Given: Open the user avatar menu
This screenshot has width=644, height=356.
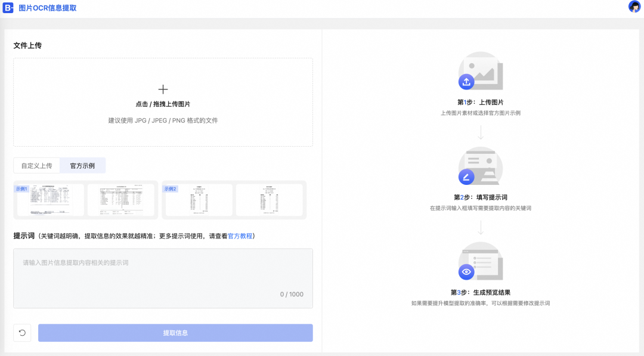Looking at the screenshot, I should (x=634, y=7).
